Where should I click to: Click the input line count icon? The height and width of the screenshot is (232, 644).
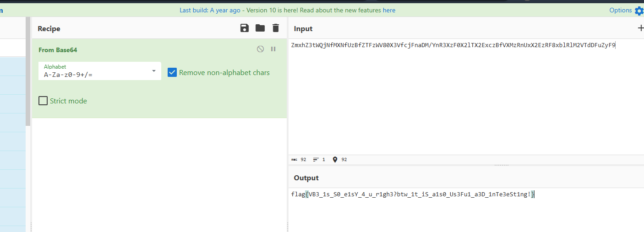(316, 160)
